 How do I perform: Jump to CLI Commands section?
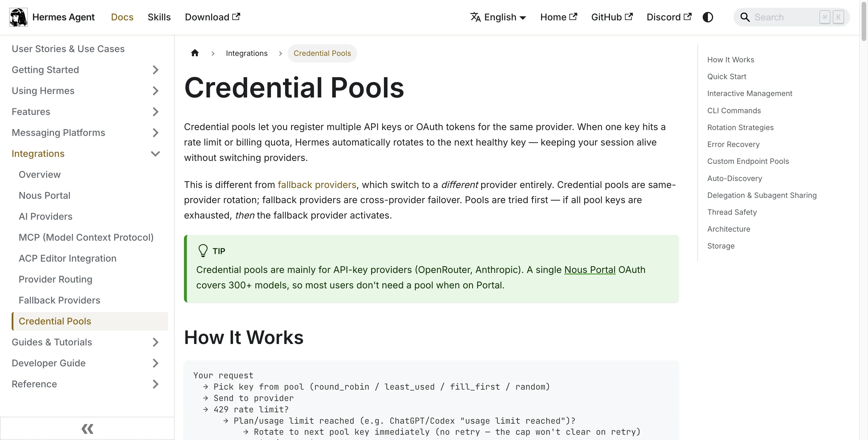734,111
